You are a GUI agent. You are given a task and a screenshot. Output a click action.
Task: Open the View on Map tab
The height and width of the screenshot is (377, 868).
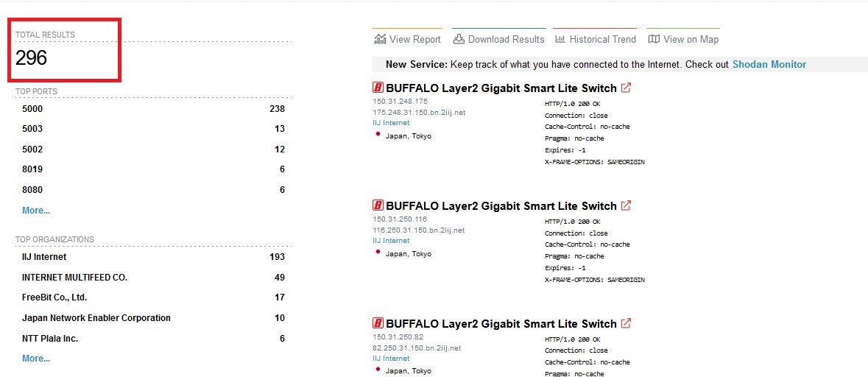tap(690, 40)
